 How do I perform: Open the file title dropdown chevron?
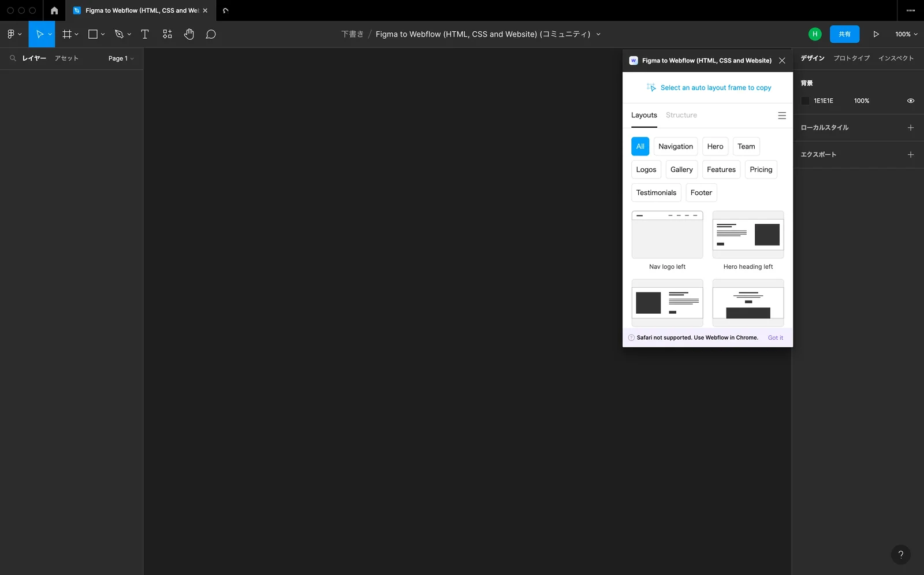point(598,34)
